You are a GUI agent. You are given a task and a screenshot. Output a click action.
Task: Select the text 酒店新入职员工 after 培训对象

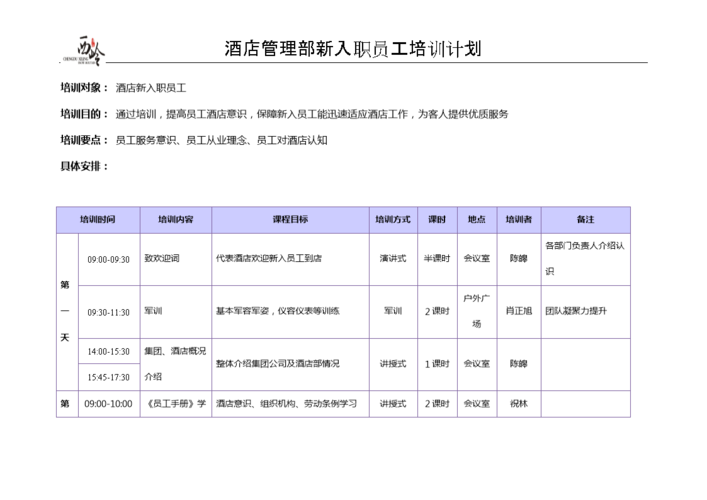click(151, 88)
